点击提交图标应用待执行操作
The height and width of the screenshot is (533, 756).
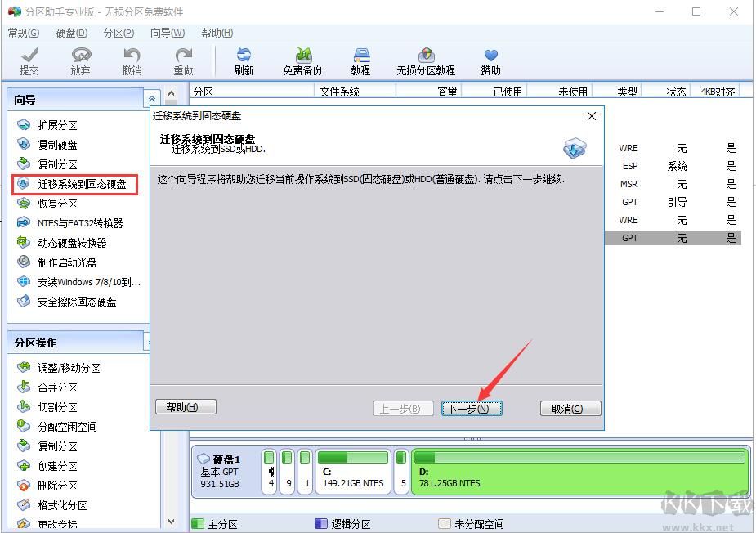[x=29, y=57]
